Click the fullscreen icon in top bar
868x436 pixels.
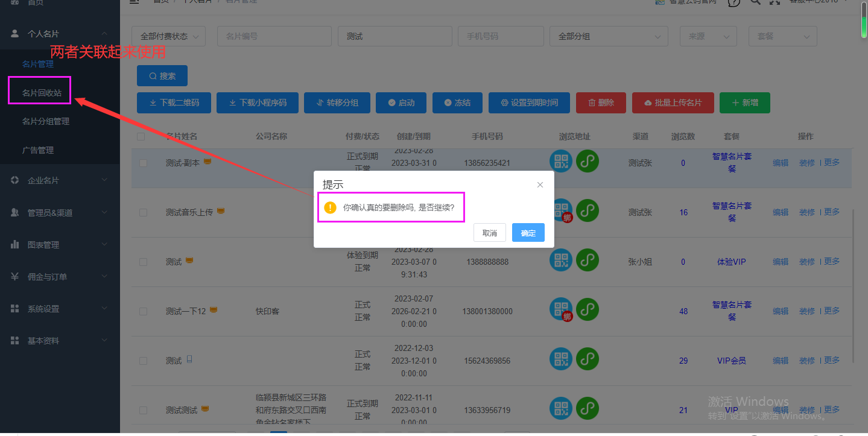click(775, 2)
